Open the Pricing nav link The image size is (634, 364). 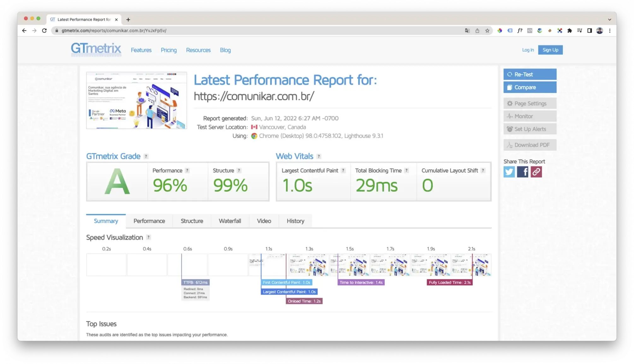pyautogui.click(x=169, y=50)
